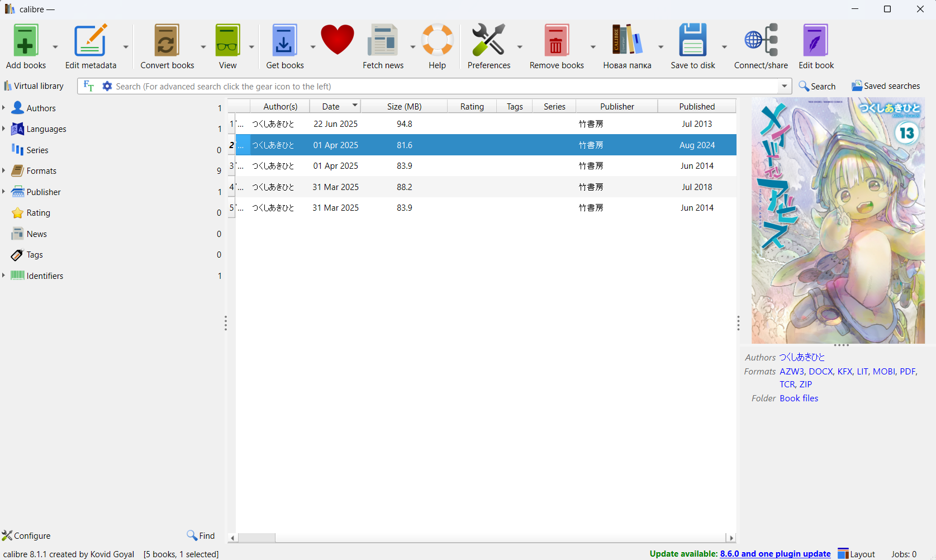Expand the Languages category
Screen dimensions: 936x560
(x=4, y=129)
